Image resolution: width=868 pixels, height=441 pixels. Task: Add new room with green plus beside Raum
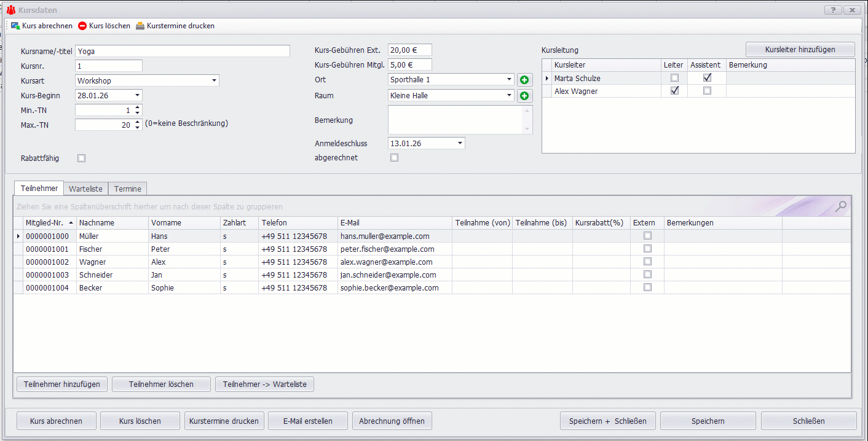(x=524, y=96)
